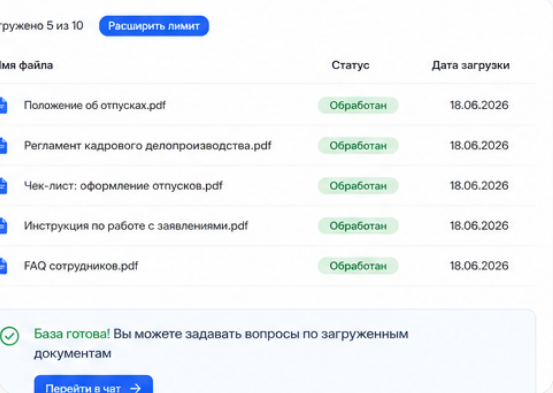Click file icon for Чек-лист: оформление отпусков.pdf
The width and height of the screenshot is (553, 393).
[3, 186]
